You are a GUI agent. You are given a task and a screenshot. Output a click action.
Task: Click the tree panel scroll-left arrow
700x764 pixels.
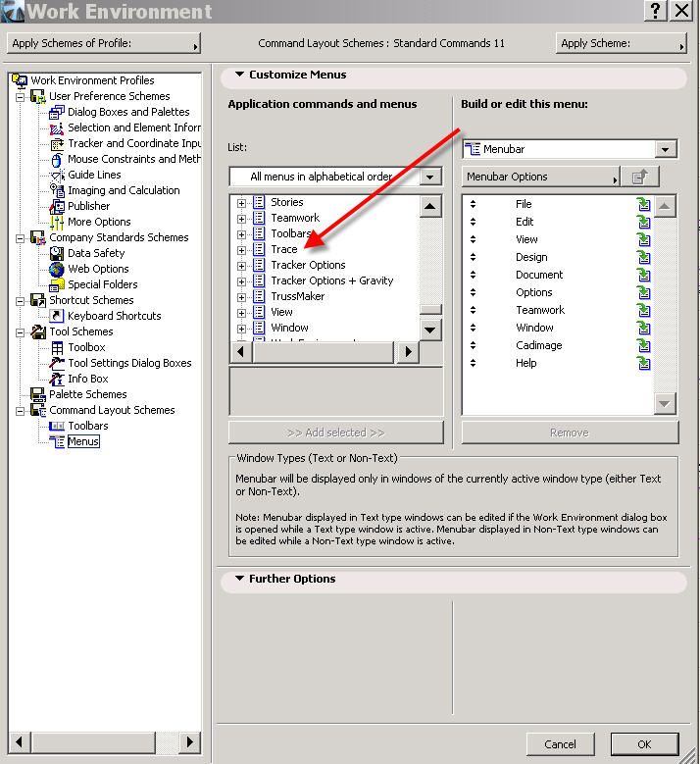[20, 742]
